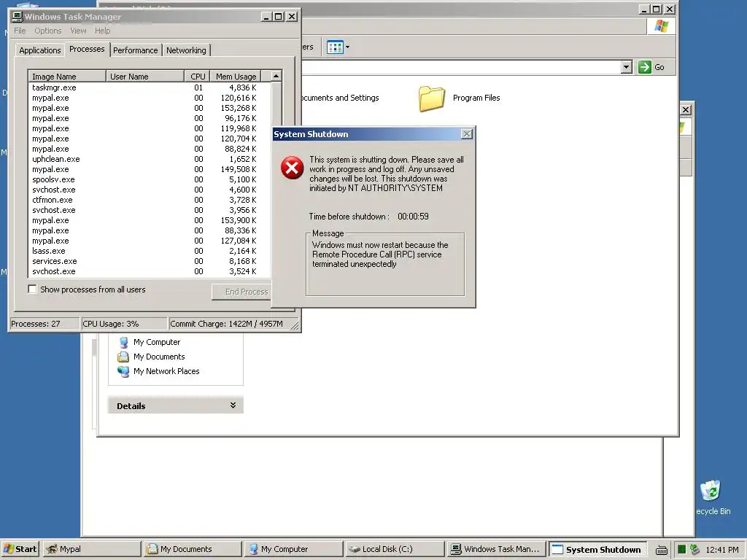Switch to the My Computer taskbar button
This screenshot has width=747, height=560.
click(x=293, y=549)
